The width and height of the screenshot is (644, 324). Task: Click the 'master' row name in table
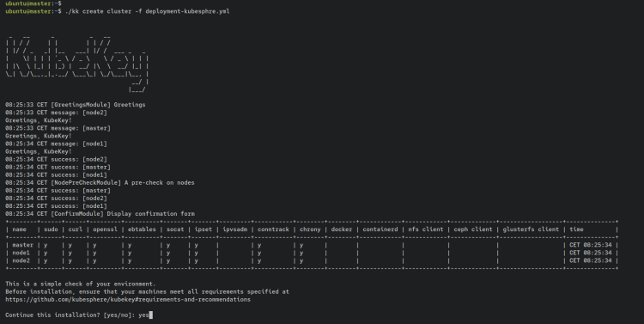pos(22,245)
